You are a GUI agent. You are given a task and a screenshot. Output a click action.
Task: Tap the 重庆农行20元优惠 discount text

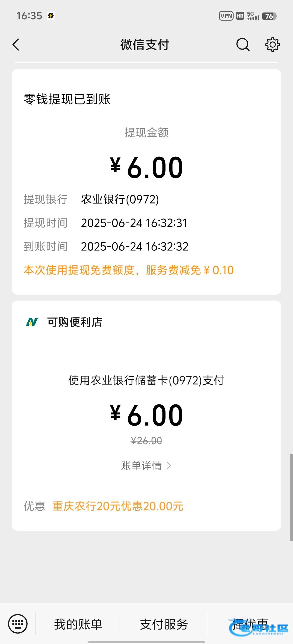tap(118, 506)
